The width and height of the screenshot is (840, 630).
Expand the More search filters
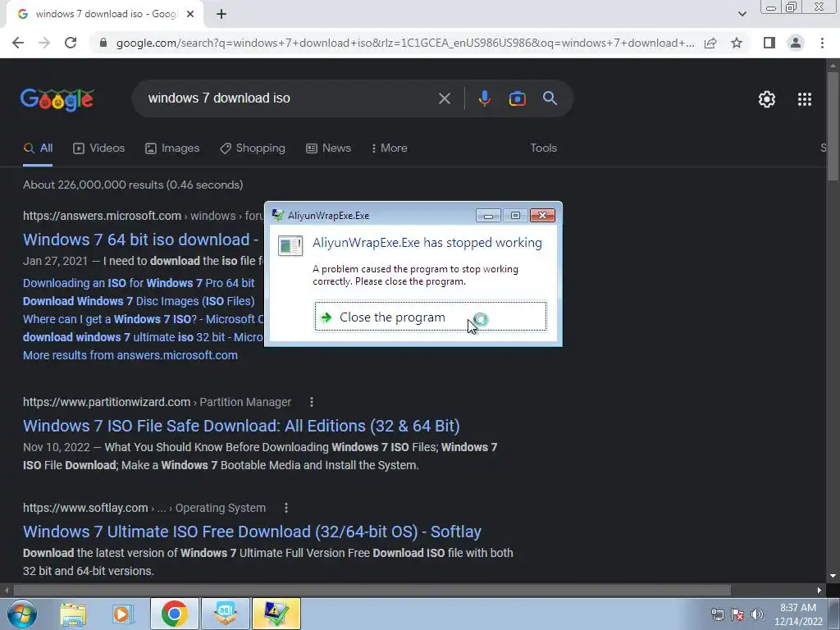point(390,148)
